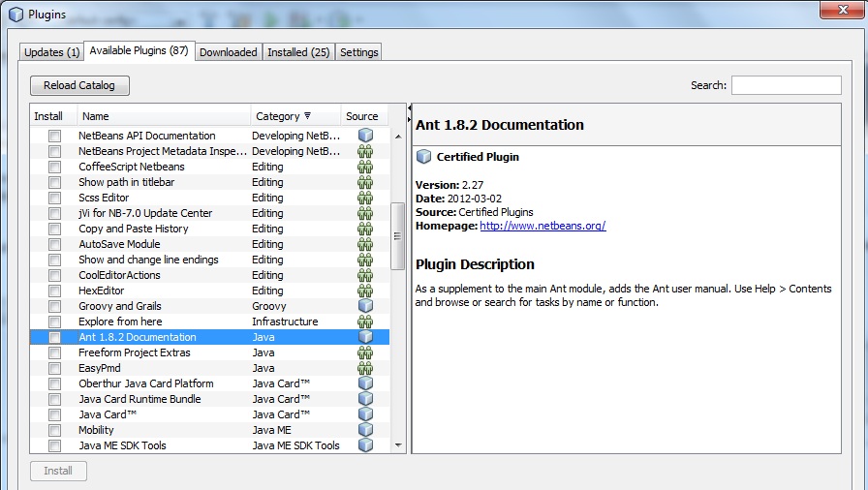Tick the install checkbox for NetBeans API Documentation
The image size is (868, 490).
coord(54,136)
